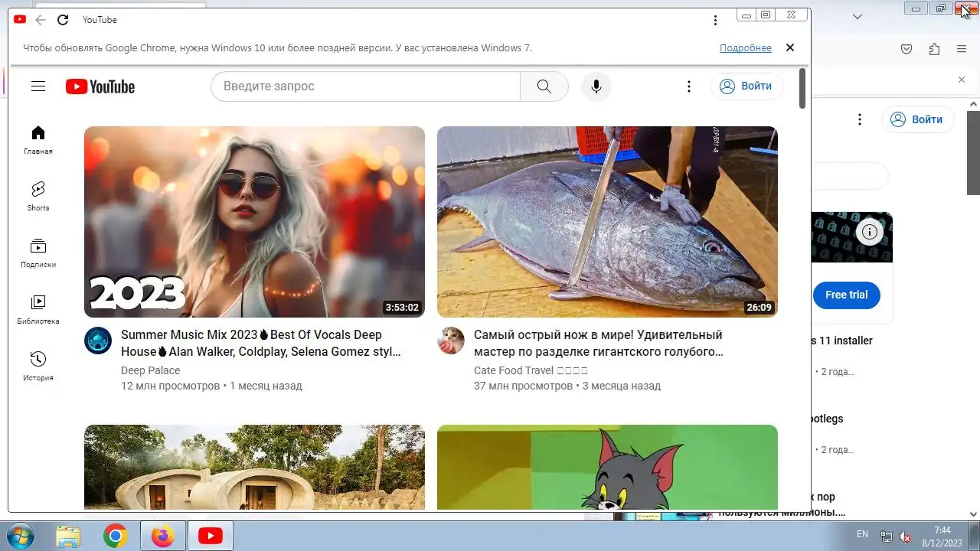Open Summer Music Mix 2023 video thumbnail
The height and width of the screenshot is (551, 980).
click(254, 222)
